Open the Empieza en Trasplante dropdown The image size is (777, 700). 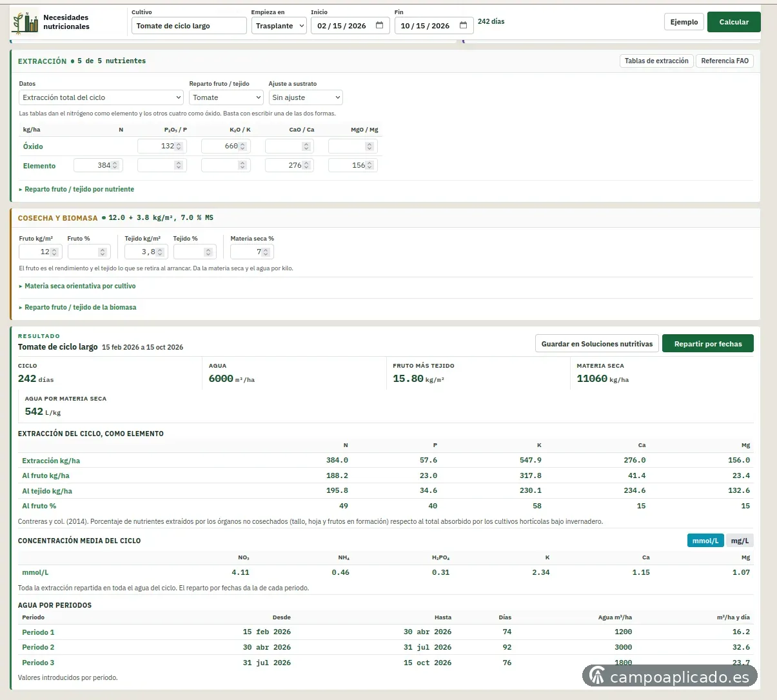279,26
